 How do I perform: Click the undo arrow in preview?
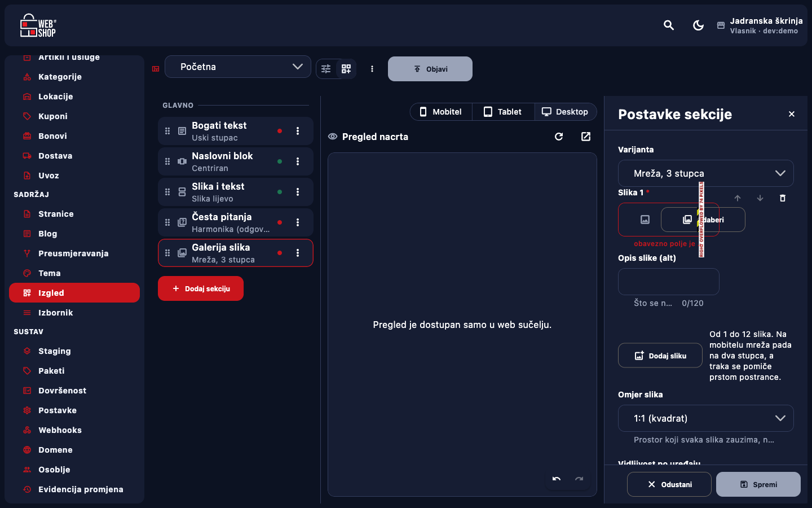[x=557, y=479]
